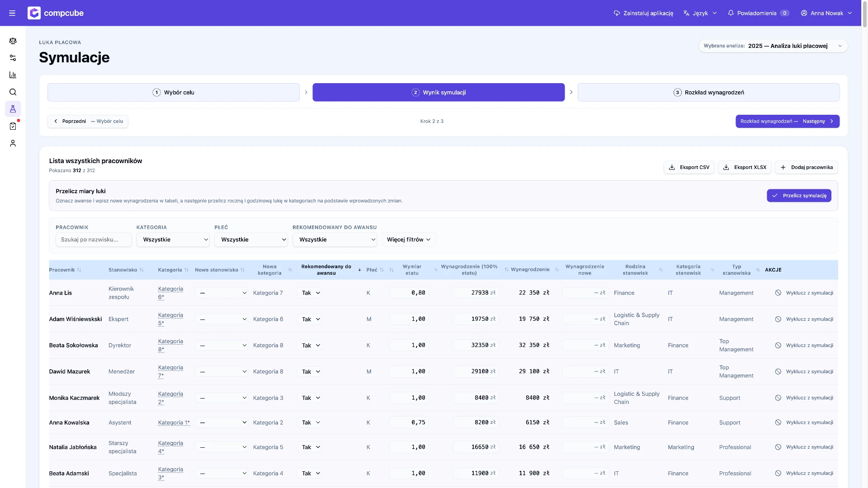Click Eksport XLSX
Image resolution: width=868 pixels, height=488 pixels.
745,167
